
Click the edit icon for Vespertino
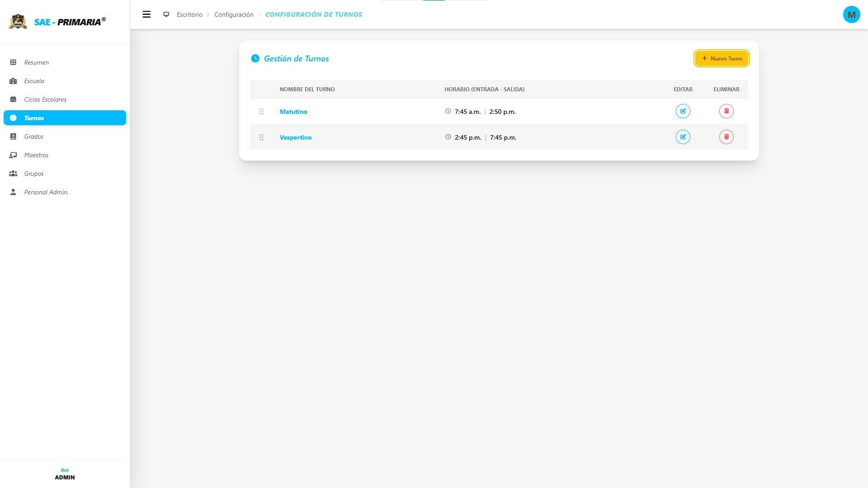tap(683, 137)
